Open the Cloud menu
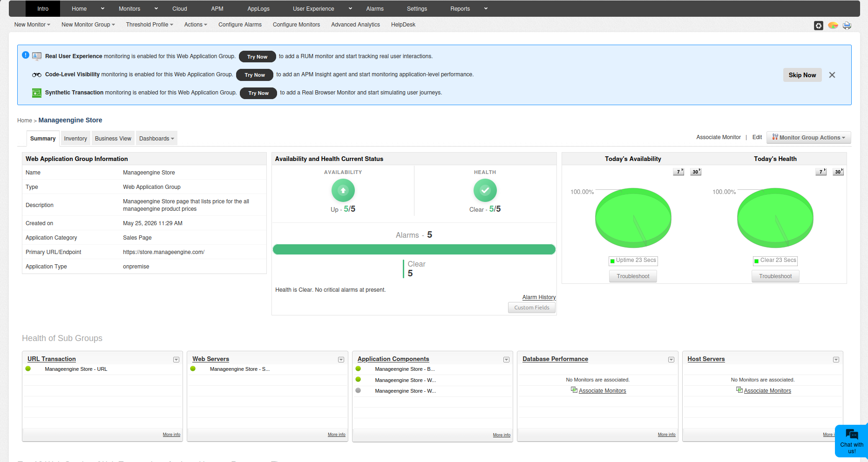This screenshot has width=868, height=462. 180,8
